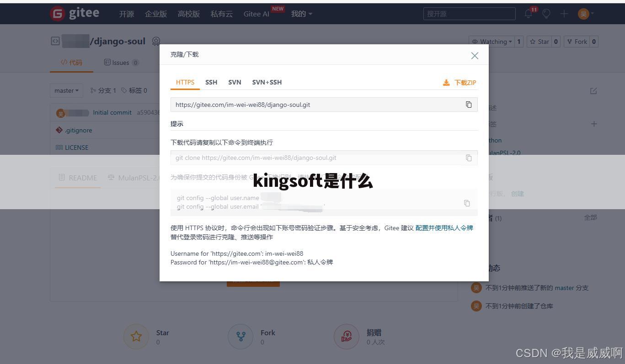Viewport: 625px width, 364px height.
Task: Select the README tab
Action: coord(78,178)
